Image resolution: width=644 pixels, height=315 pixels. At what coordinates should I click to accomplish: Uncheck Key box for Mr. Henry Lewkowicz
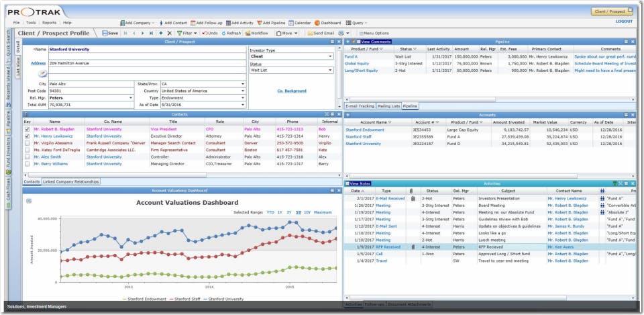[x=27, y=136]
